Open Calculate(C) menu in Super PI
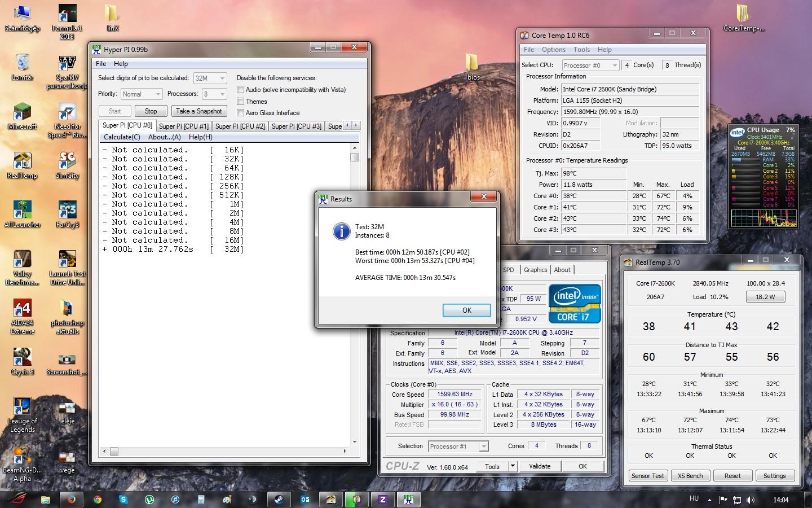Viewport: 812px width, 508px height. click(122, 137)
